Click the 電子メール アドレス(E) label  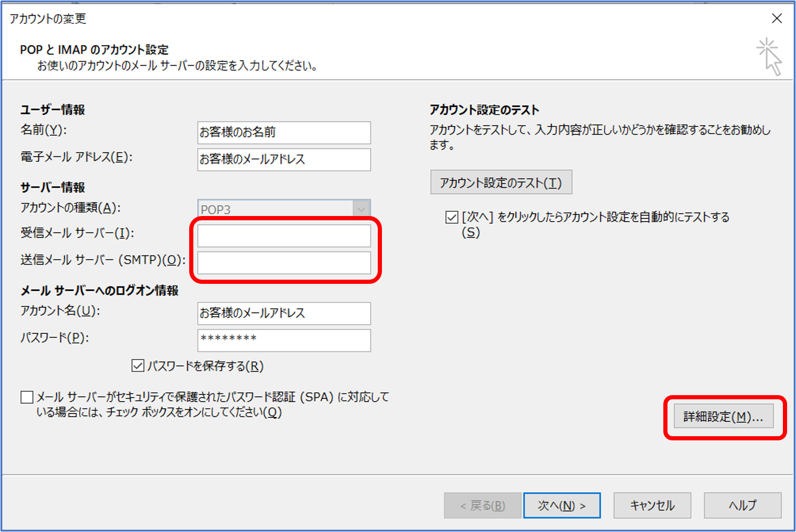pos(76,157)
